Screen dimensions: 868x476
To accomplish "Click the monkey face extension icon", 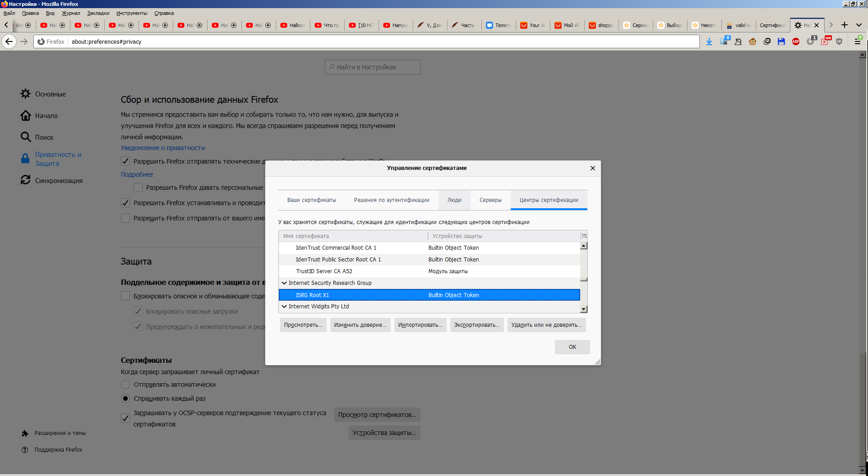I will (x=753, y=41).
